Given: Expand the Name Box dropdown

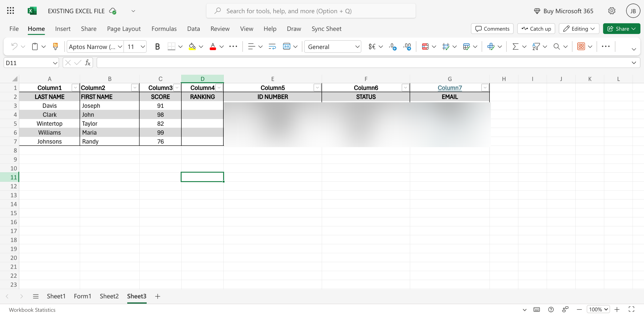Looking at the screenshot, I should point(55,63).
